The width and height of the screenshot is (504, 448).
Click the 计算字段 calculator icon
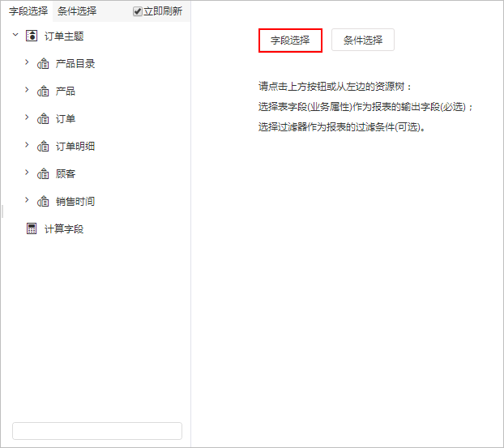pos(32,228)
